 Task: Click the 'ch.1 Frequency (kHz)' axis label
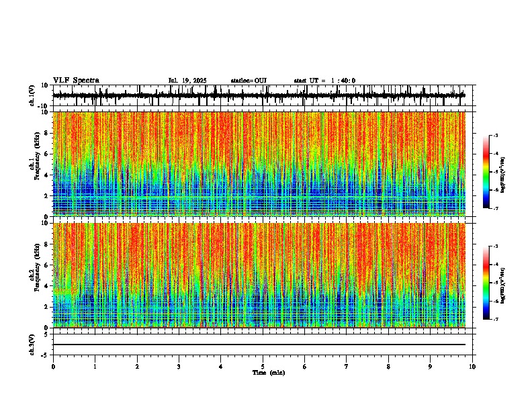coord(35,156)
